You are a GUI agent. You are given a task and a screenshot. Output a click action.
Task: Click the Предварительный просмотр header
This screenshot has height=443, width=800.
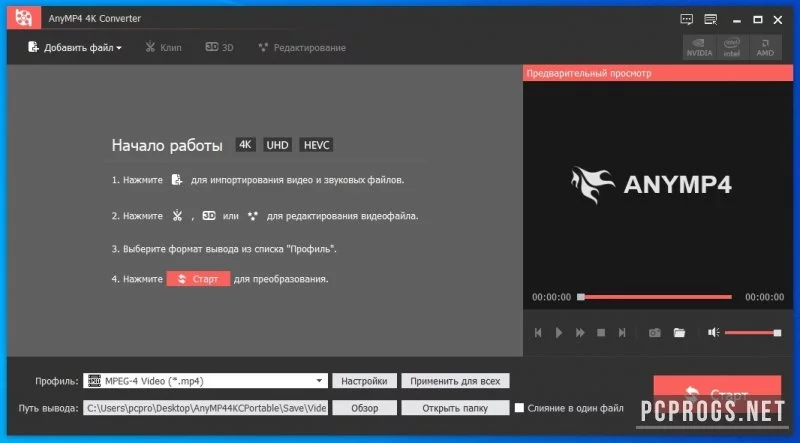point(658,73)
